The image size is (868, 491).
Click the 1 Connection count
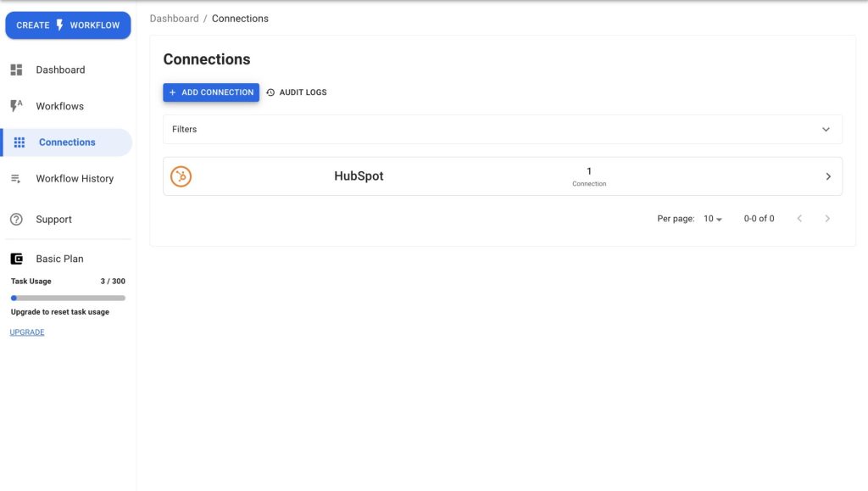click(x=589, y=176)
